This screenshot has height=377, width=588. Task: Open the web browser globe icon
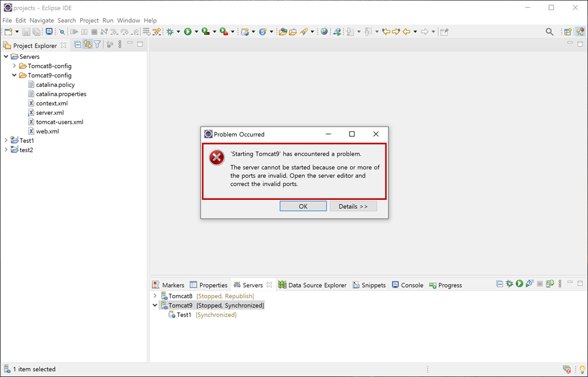point(325,32)
